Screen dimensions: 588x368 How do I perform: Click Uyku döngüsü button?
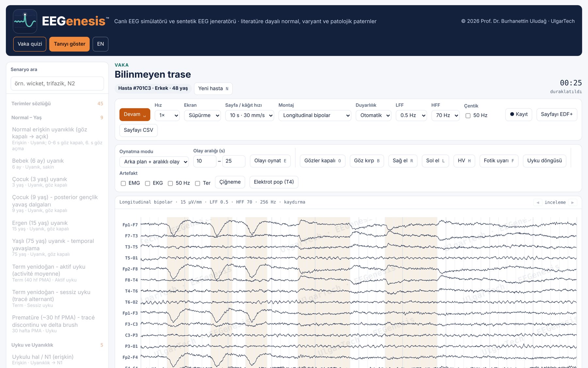click(x=545, y=161)
